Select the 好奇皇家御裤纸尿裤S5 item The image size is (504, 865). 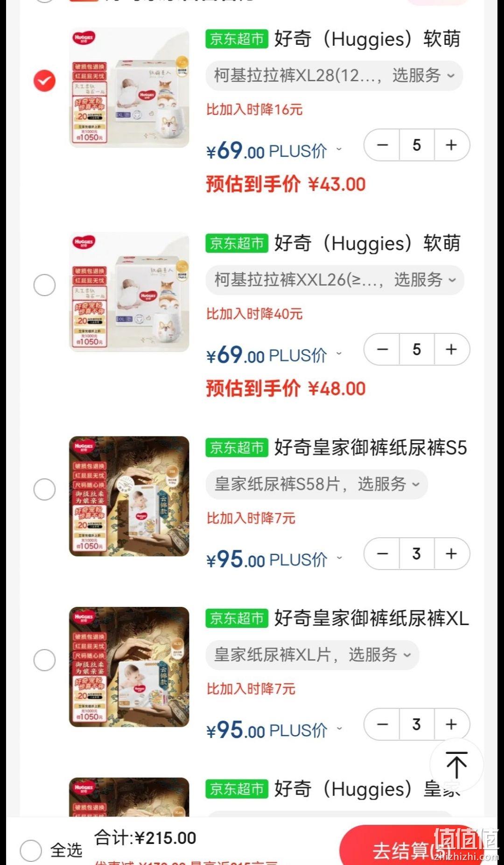coord(44,489)
